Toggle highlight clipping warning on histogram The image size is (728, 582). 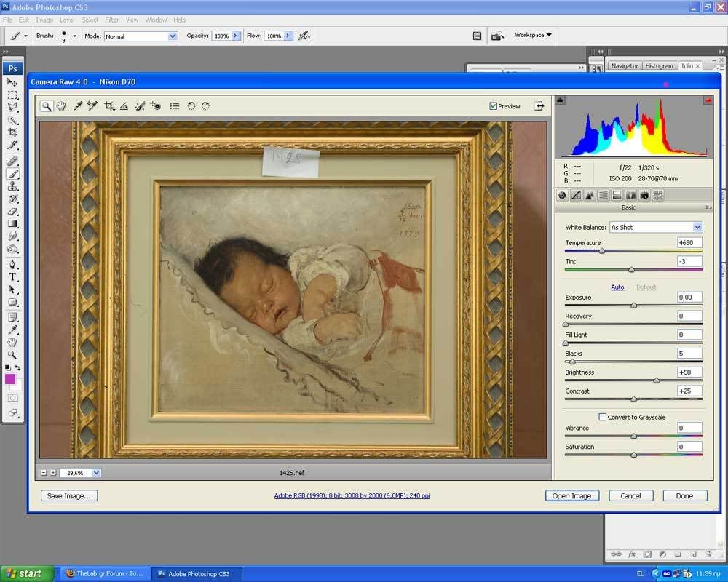coord(708,100)
